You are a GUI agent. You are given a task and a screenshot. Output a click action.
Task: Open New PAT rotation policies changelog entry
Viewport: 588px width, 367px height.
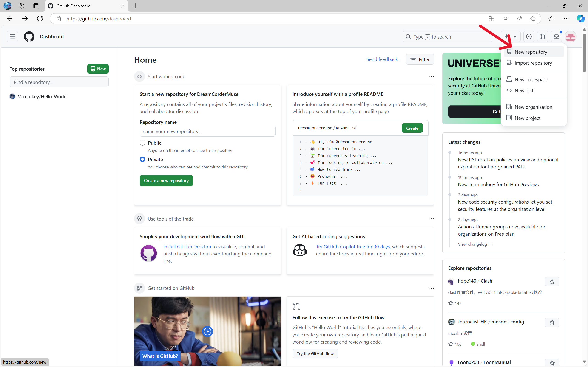[508, 163]
